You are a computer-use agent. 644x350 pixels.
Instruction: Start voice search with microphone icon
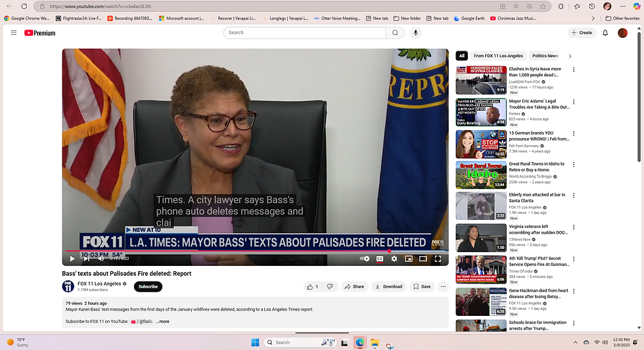click(415, 33)
